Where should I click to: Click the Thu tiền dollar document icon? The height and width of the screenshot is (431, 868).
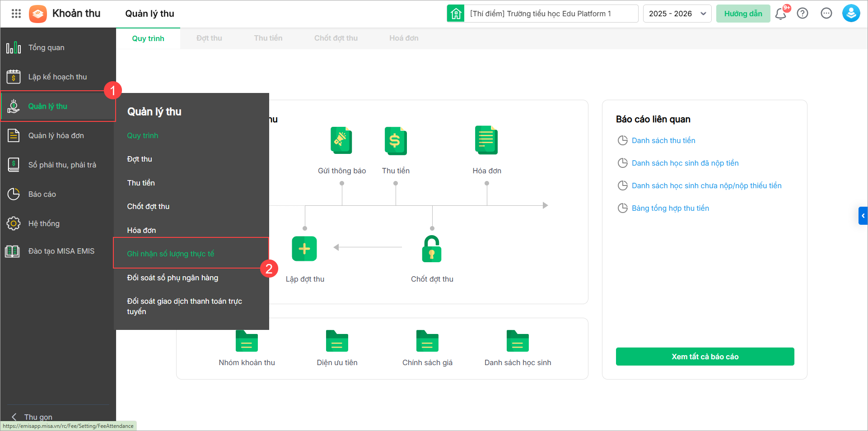[x=396, y=141]
